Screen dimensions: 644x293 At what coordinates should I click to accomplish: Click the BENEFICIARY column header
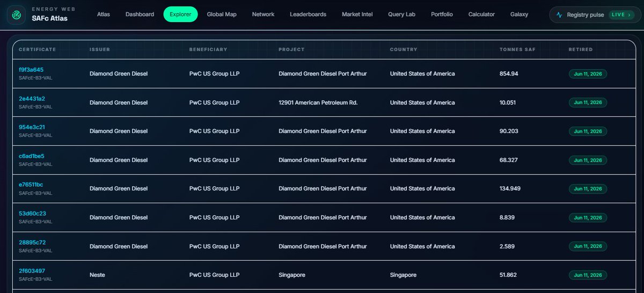click(x=208, y=49)
